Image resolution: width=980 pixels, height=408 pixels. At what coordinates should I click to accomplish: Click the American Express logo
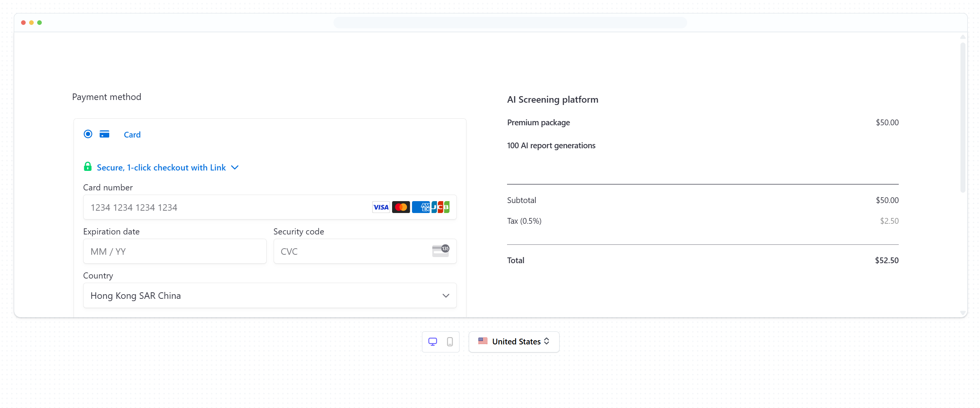[x=421, y=207]
